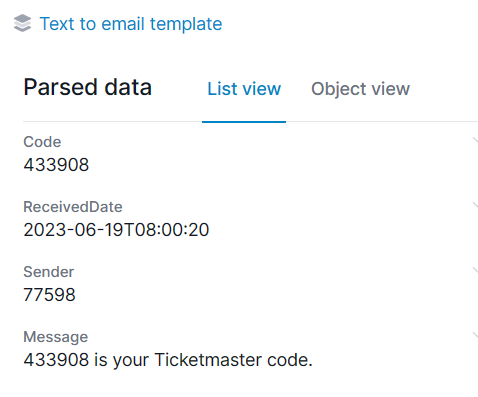The height and width of the screenshot is (397, 478).
Task: Expand the Code field chevron
Action: (475, 140)
